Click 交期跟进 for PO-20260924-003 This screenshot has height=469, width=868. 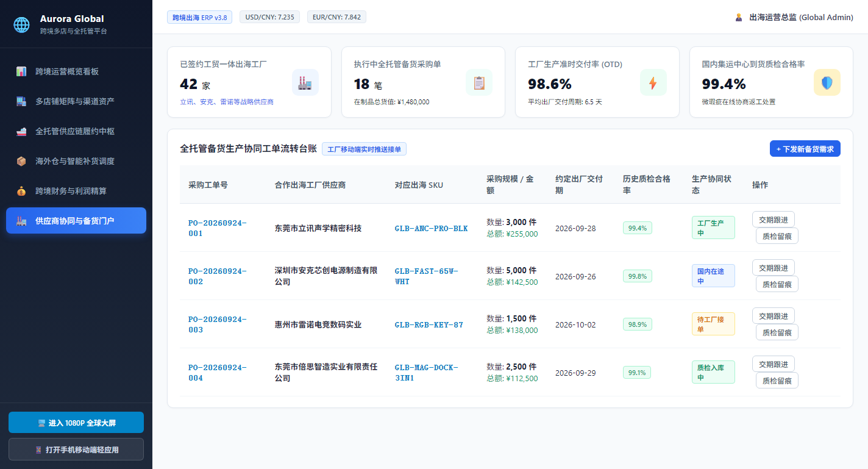774,316
